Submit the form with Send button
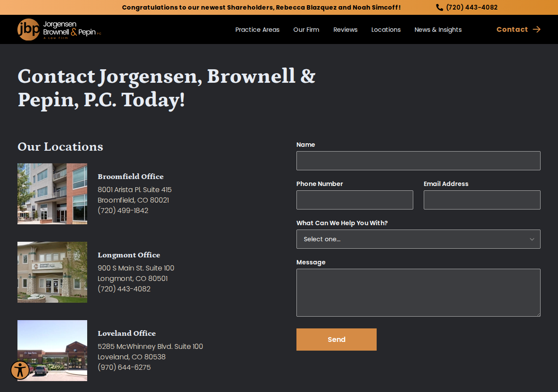 pyautogui.click(x=337, y=339)
